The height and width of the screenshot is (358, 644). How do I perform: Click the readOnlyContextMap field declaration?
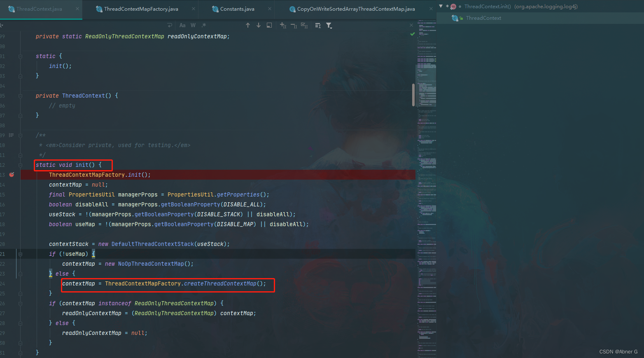197,36
